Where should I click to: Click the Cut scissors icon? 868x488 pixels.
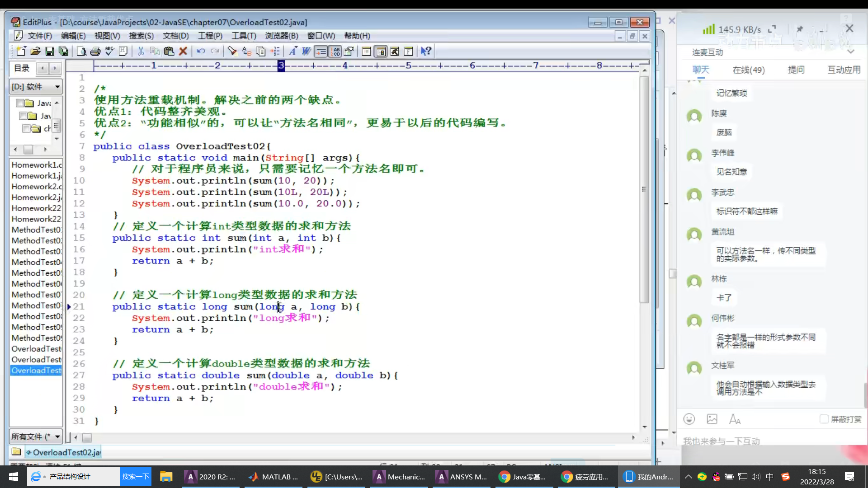[141, 51]
